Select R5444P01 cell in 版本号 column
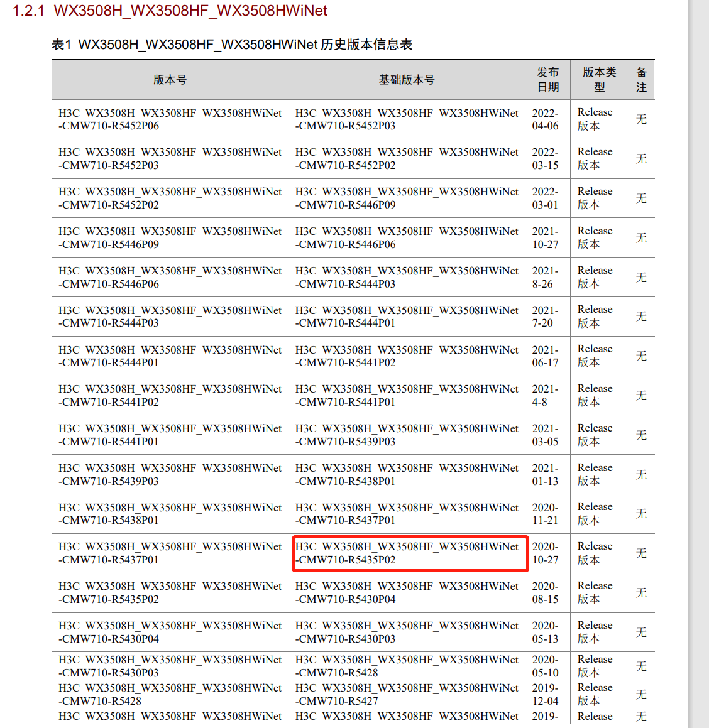The image size is (709, 728). (170, 356)
